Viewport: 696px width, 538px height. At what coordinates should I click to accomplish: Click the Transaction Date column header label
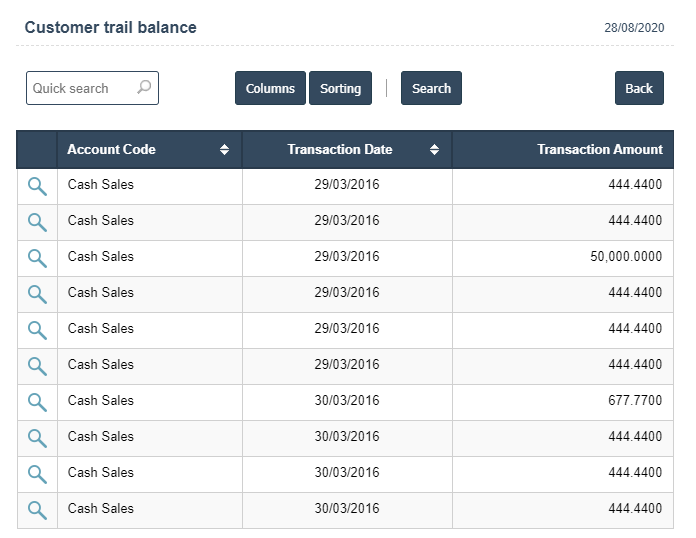[339, 150]
